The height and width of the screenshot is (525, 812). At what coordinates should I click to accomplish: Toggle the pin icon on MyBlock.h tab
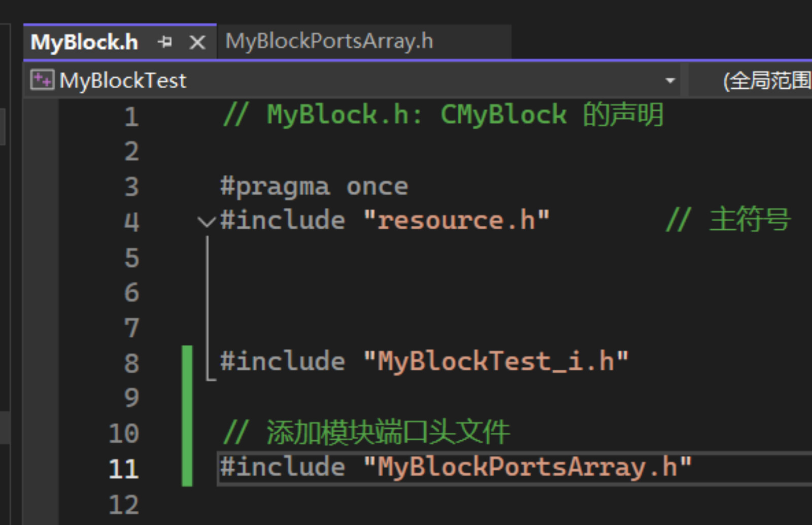[x=165, y=42]
